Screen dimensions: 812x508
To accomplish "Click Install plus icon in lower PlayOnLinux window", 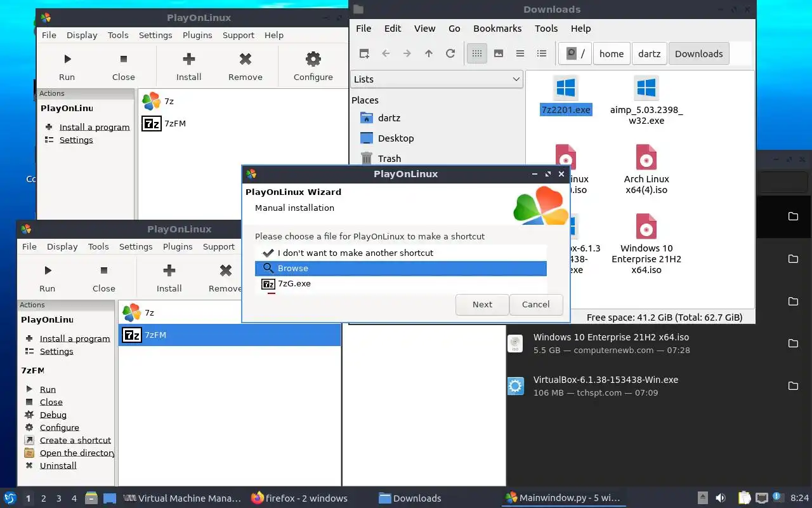I will [x=169, y=271].
